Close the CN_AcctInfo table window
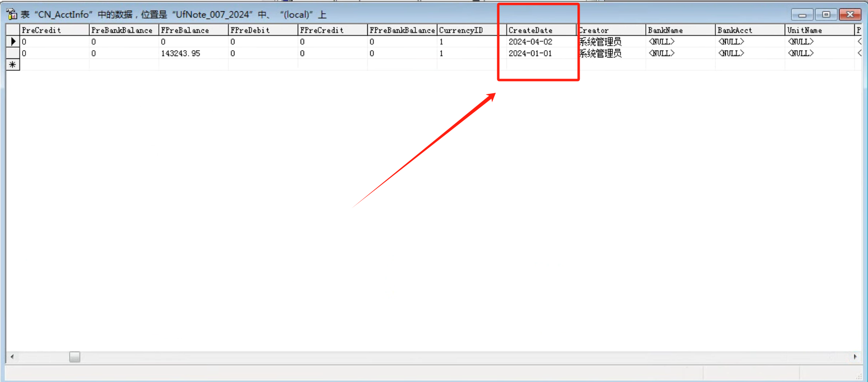Image resolution: width=868 pixels, height=382 pixels. pyautogui.click(x=850, y=15)
